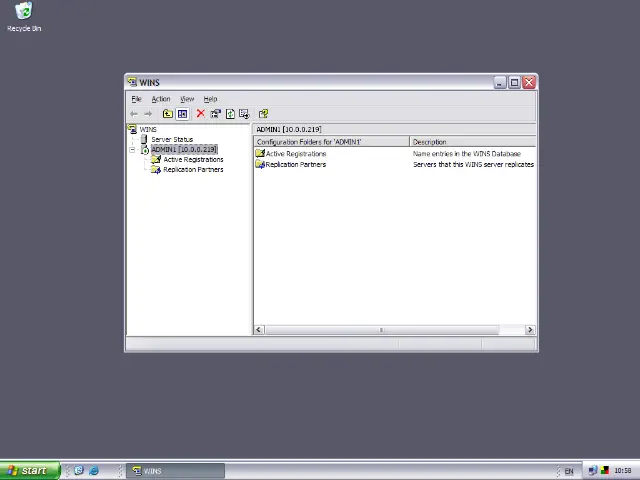
Task: Toggle the Show/Hide Console Tree button
Action: click(x=182, y=114)
